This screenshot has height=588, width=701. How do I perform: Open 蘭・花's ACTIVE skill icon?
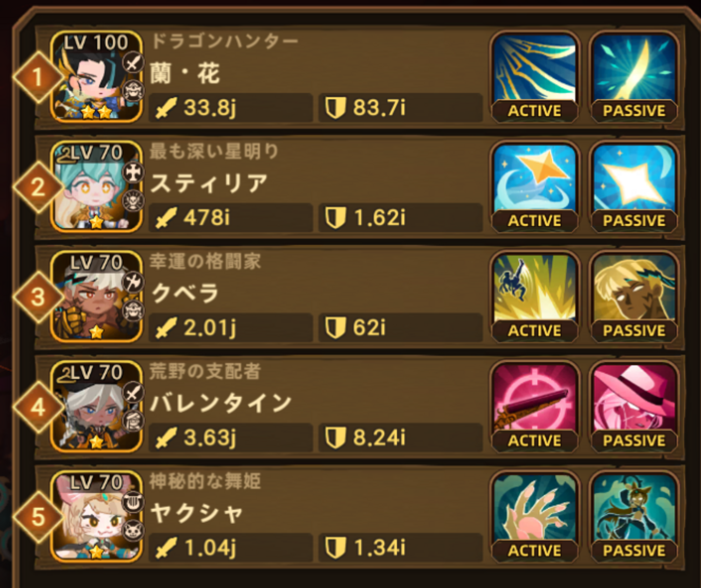(535, 77)
